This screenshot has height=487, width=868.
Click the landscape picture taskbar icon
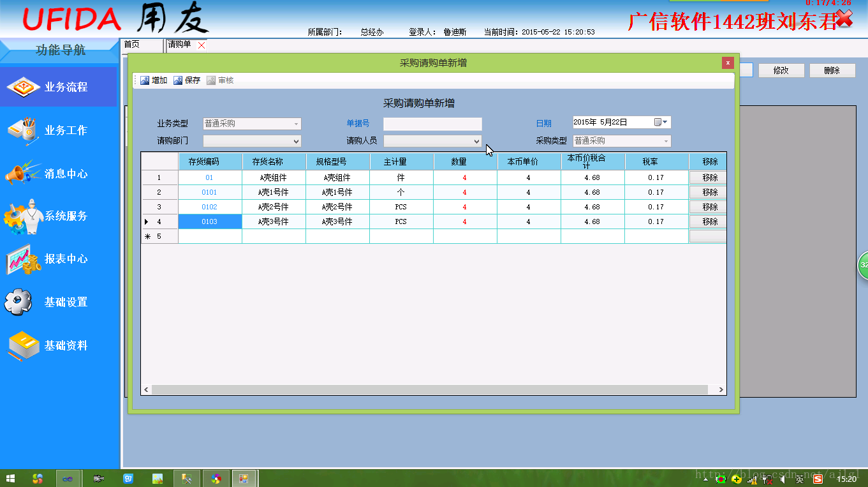point(158,479)
